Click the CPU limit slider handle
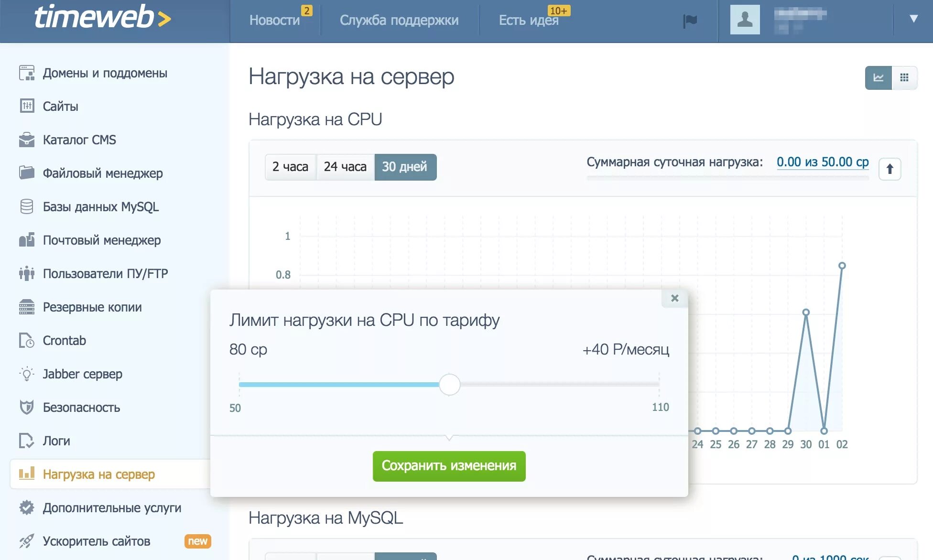Screen dimensions: 933x560 pyautogui.click(x=449, y=385)
